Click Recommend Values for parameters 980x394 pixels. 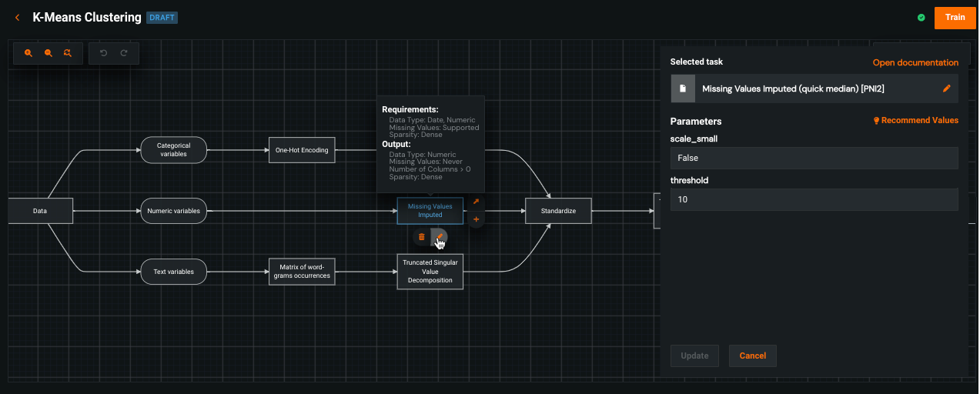tap(915, 121)
